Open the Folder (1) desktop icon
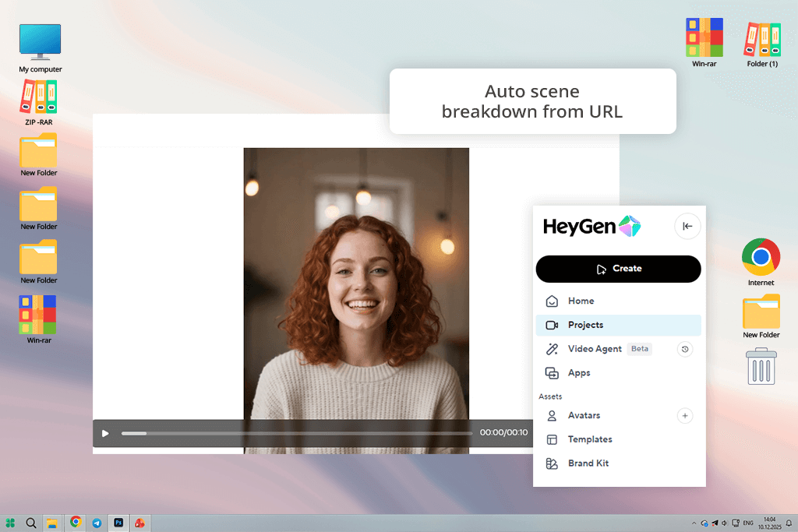Screen dimensions: 798x532 (762, 44)
